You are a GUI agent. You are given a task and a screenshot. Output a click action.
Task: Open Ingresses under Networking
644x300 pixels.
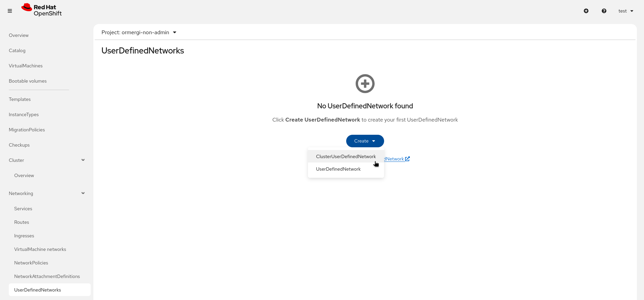coord(24,236)
